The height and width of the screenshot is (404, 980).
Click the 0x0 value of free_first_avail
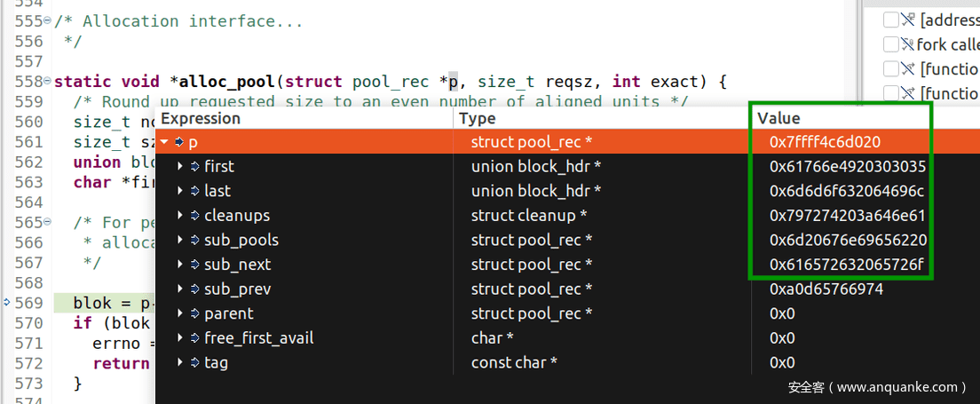(782, 338)
